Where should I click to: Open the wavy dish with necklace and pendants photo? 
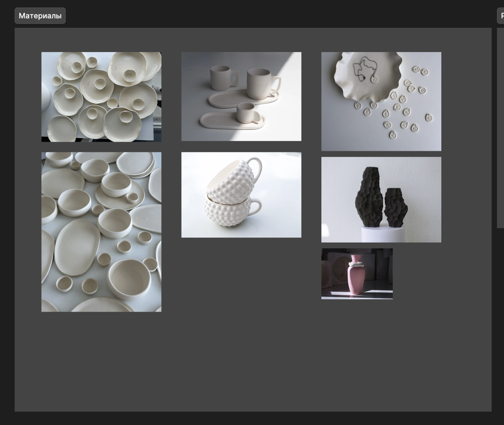tap(381, 102)
